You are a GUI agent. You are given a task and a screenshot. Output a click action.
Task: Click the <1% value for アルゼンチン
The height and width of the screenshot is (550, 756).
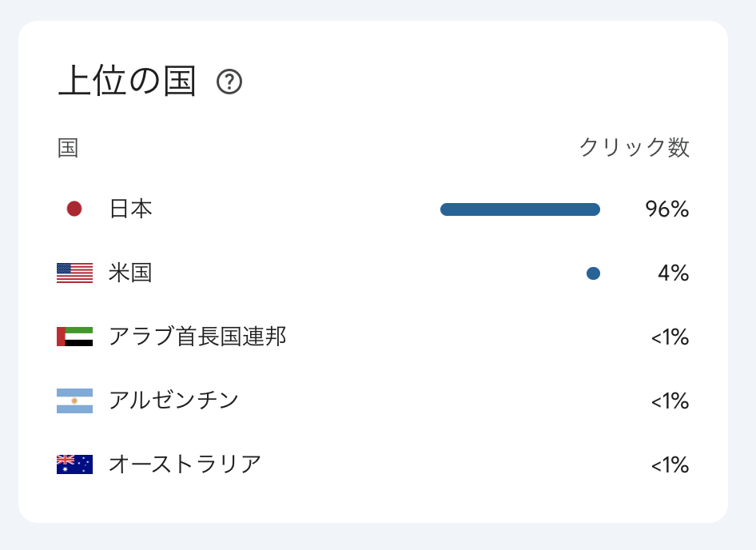point(670,401)
